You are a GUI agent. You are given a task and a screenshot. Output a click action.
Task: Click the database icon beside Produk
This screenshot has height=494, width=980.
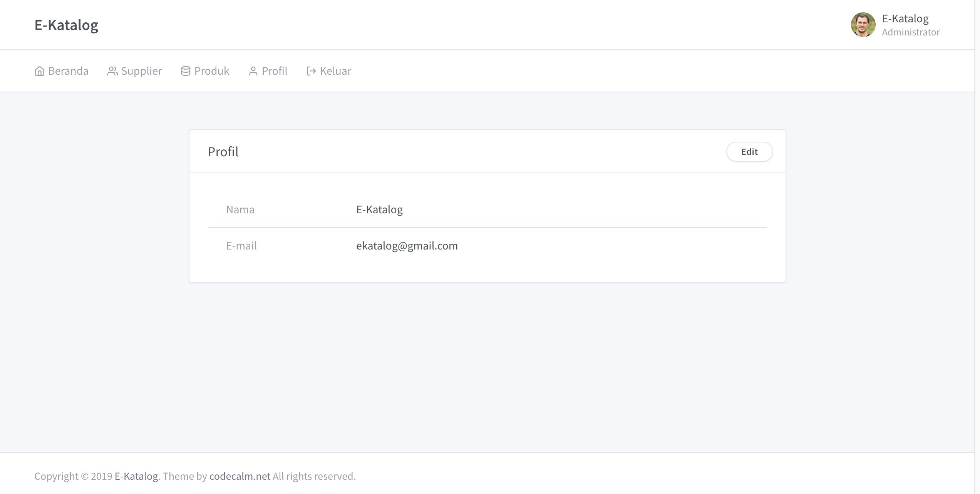pyautogui.click(x=186, y=71)
